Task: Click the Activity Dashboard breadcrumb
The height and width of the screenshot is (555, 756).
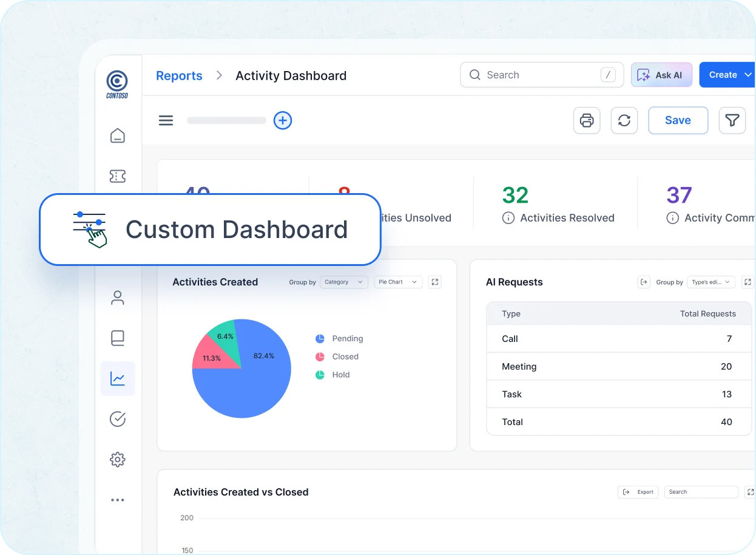Action: coord(291,76)
